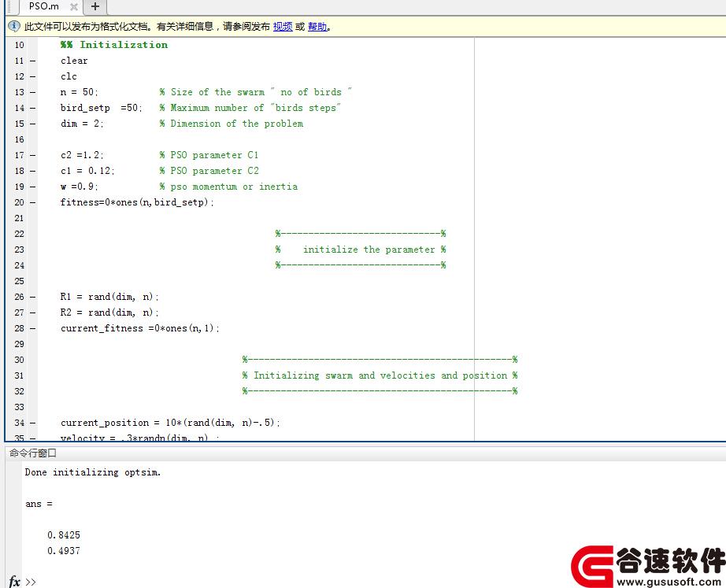
Task: Click 'c1 = 0.12;' code text
Action: (87, 171)
